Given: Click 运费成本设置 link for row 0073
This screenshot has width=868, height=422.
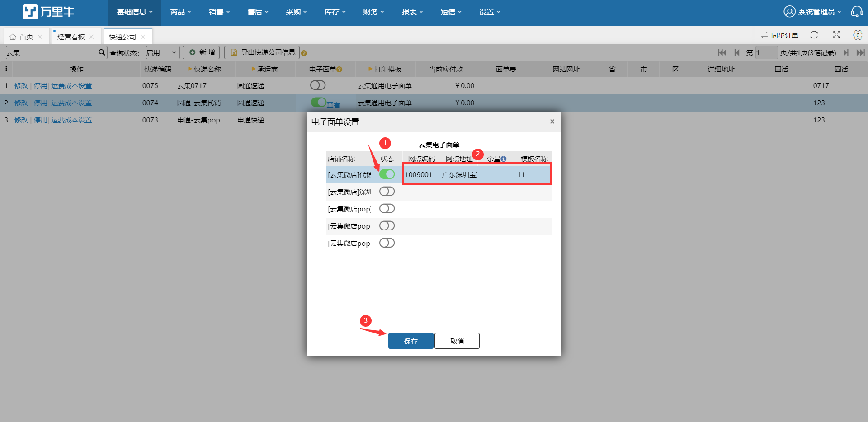Looking at the screenshot, I should point(71,120).
